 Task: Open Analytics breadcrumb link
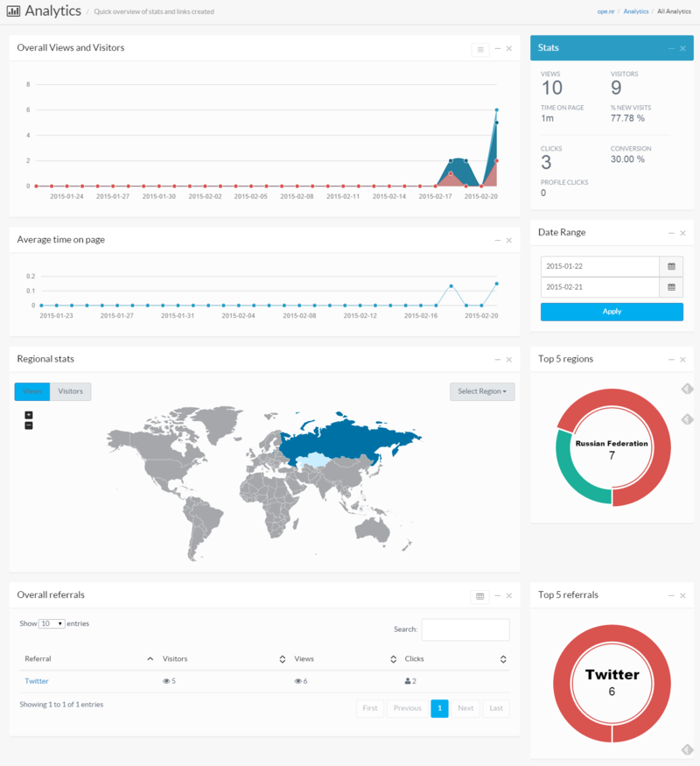[x=636, y=11]
